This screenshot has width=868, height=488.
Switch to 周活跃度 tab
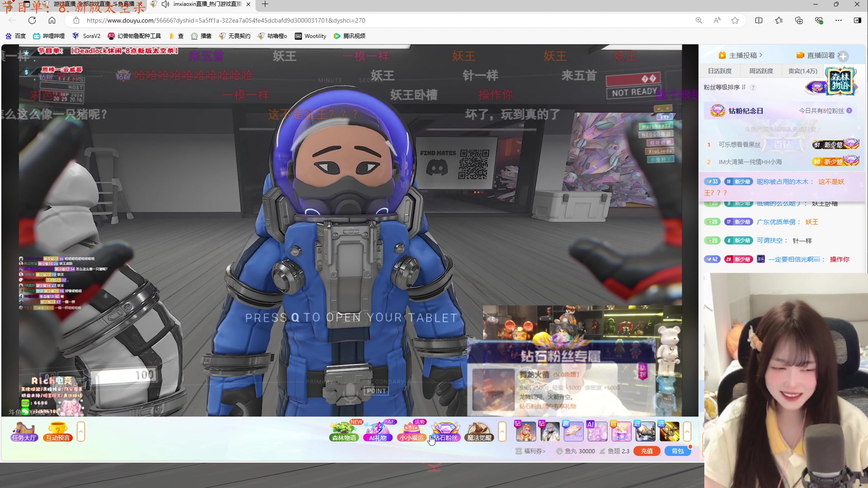tap(761, 71)
